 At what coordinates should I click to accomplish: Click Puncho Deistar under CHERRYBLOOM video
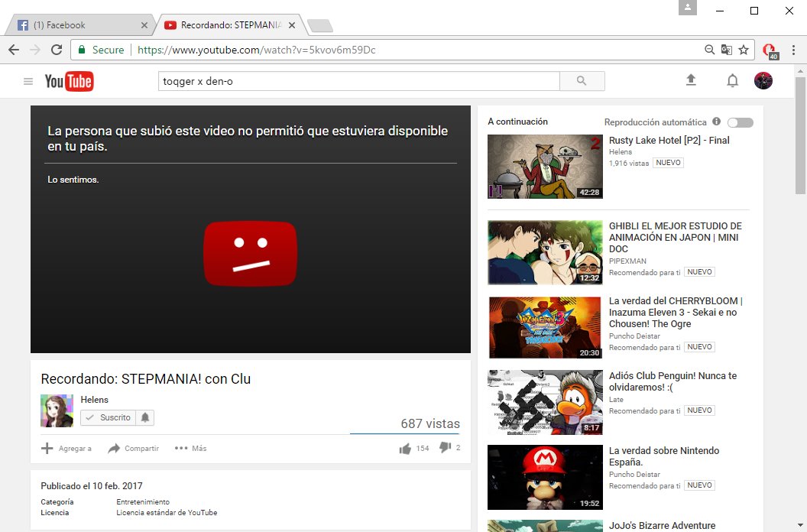(x=634, y=336)
